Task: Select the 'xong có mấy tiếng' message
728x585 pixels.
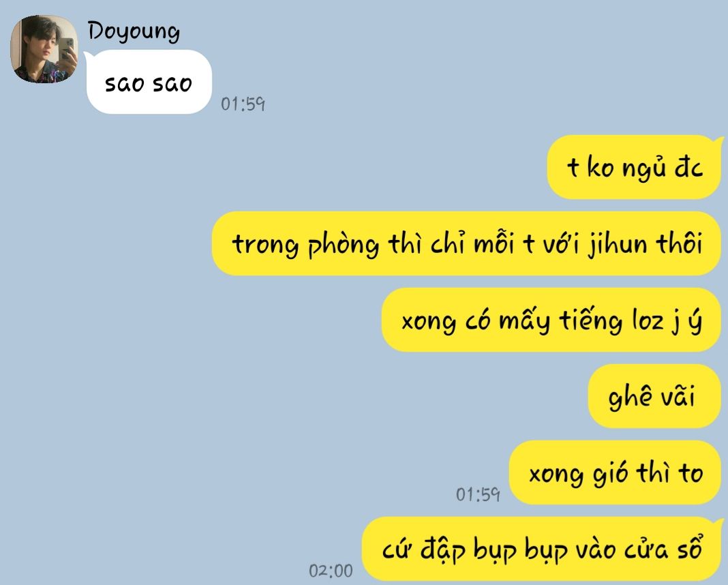Action: pos(551,320)
